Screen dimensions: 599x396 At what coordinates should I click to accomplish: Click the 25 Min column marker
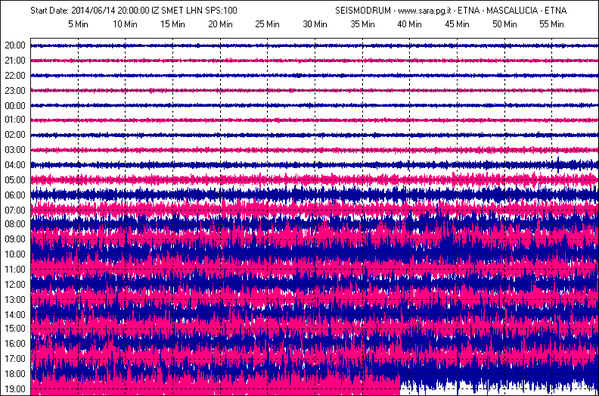[267, 24]
